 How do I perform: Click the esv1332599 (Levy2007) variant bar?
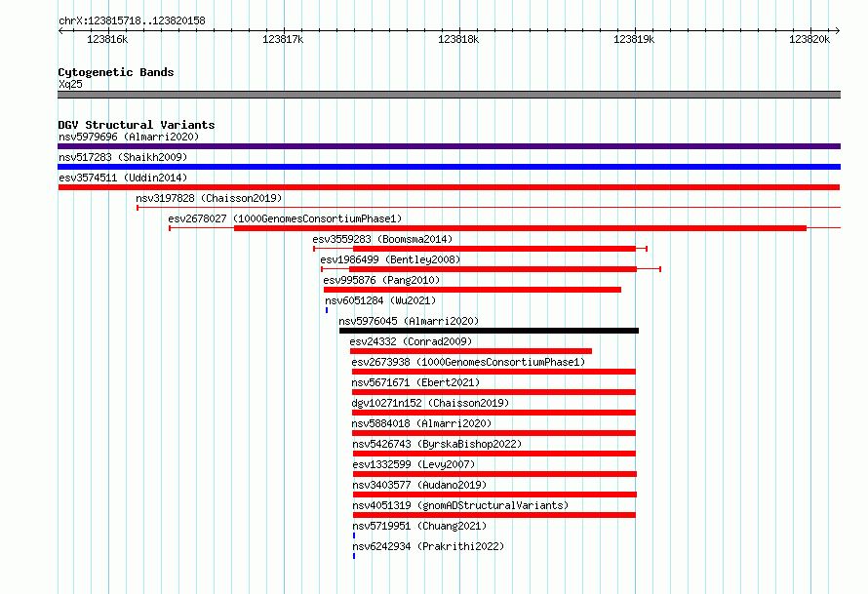coord(494,474)
